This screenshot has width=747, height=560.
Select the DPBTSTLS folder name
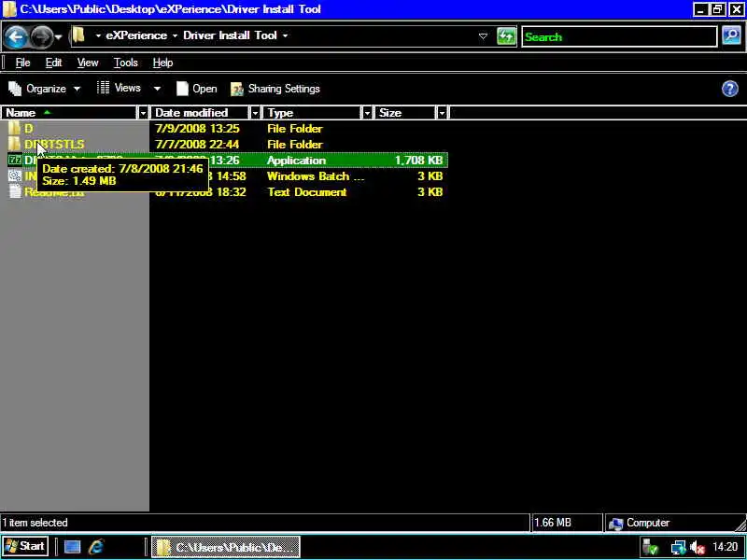[x=54, y=145]
